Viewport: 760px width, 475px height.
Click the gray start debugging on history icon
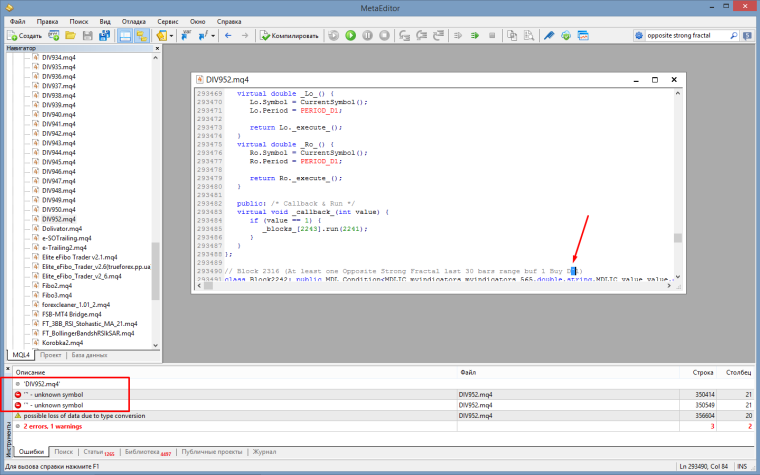click(x=333, y=35)
